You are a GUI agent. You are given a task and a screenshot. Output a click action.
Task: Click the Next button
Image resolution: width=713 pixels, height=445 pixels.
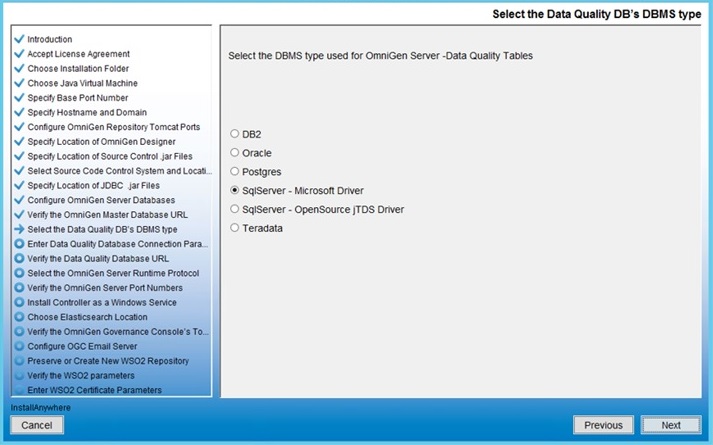671,425
